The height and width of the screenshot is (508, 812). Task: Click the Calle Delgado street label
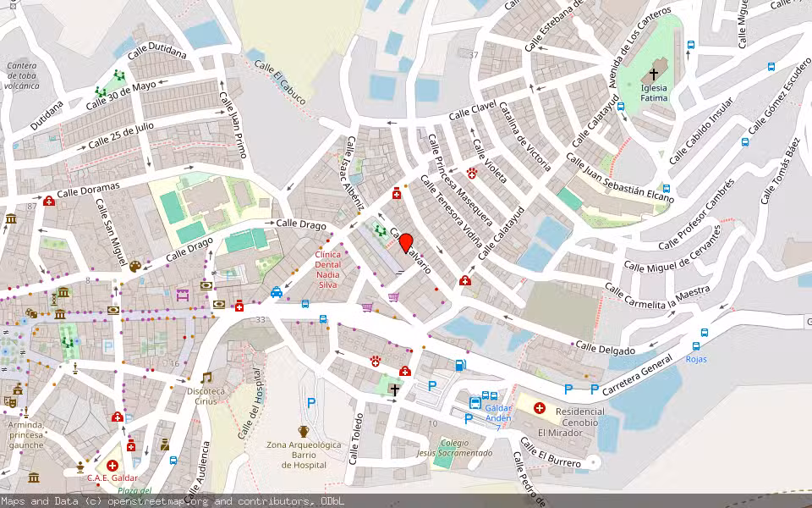tap(606, 348)
